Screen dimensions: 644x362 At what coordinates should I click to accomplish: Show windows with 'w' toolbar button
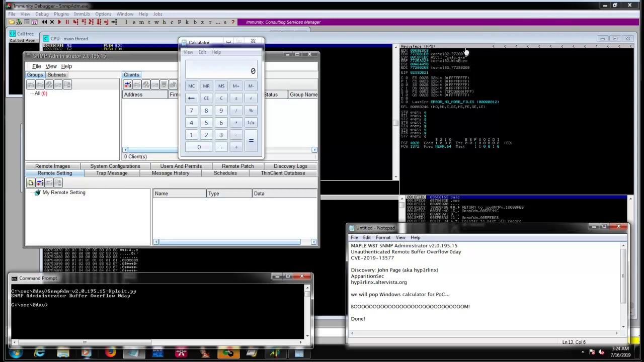[156, 22]
